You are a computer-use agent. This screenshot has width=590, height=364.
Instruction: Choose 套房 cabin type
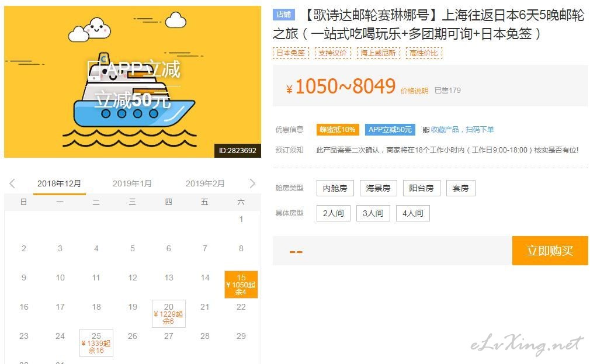point(460,188)
